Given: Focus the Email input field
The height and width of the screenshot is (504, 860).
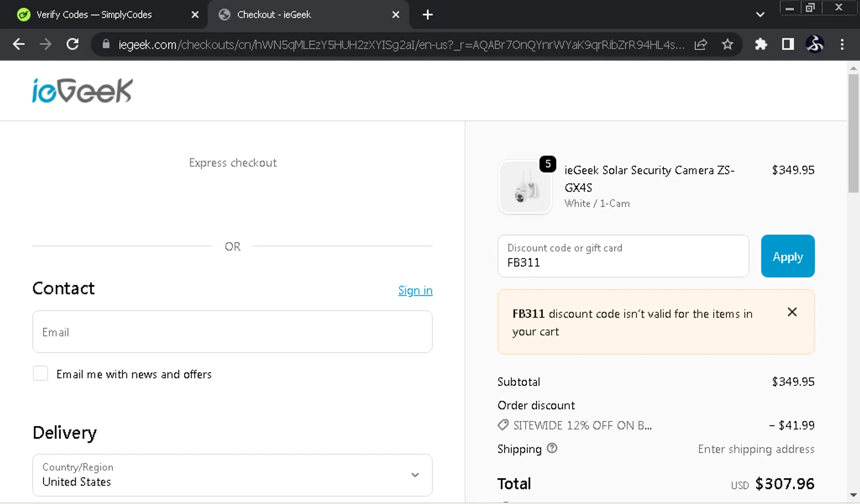Looking at the screenshot, I should pos(232,332).
